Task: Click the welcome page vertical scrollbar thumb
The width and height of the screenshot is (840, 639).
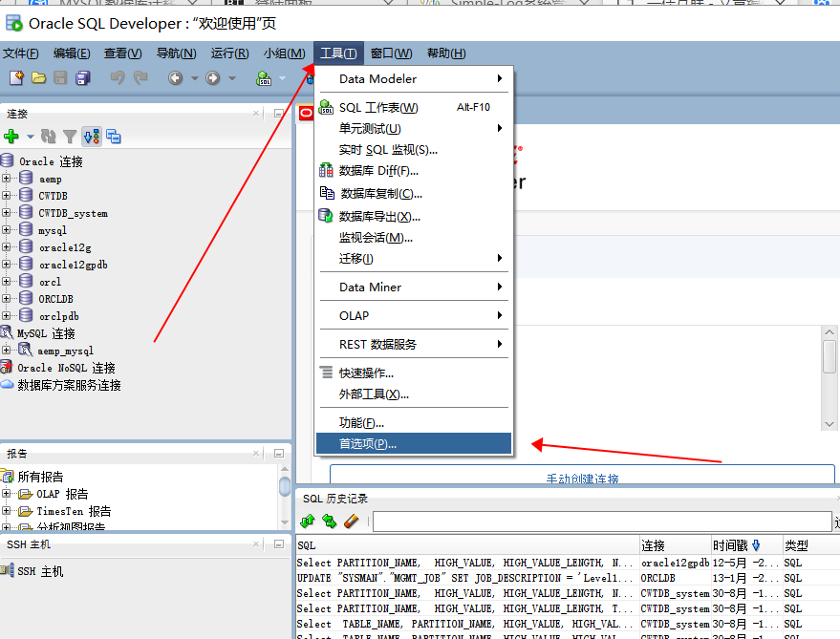Action: (829, 356)
